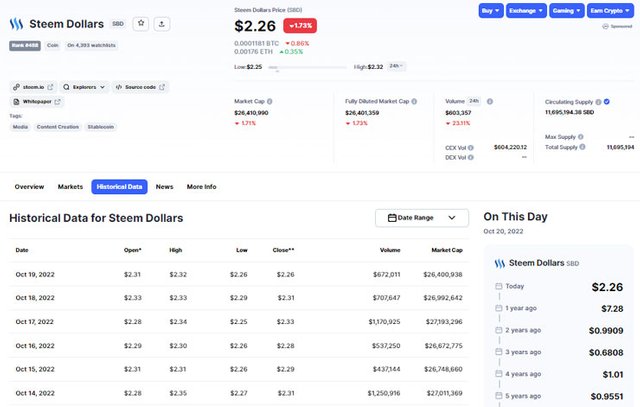
Task: Click the Coin badge
Action: click(x=53, y=45)
